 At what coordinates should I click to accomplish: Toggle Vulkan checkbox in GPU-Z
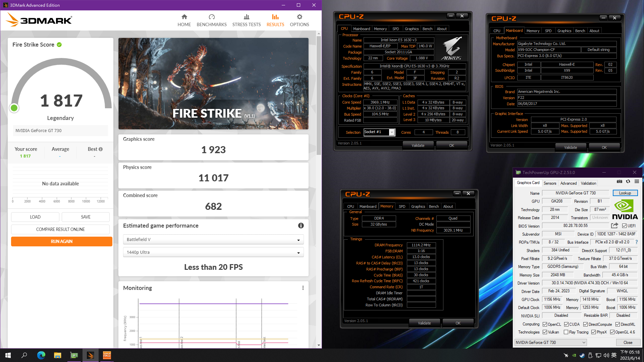click(x=545, y=332)
